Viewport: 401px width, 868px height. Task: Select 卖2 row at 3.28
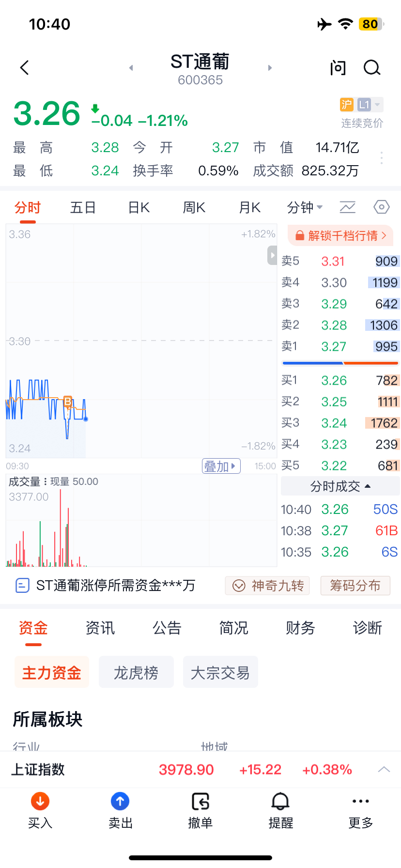coord(340,325)
